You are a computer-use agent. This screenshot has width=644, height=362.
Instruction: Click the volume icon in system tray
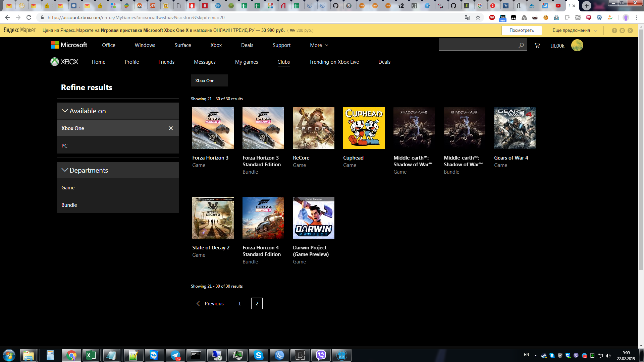[608, 355]
